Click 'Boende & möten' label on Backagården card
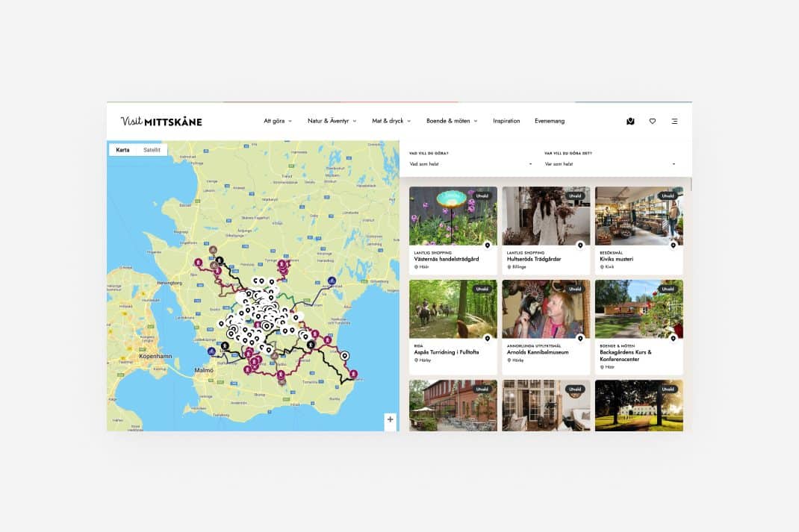Image resolution: width=799 pixels, height=532 pixels. pos(617,345)
